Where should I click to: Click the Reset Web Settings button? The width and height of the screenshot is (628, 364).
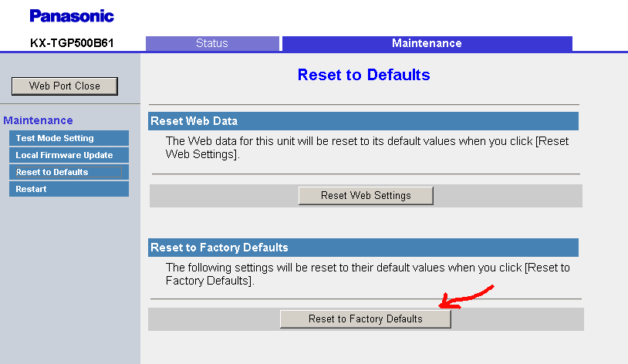click(x=366, y=195)
